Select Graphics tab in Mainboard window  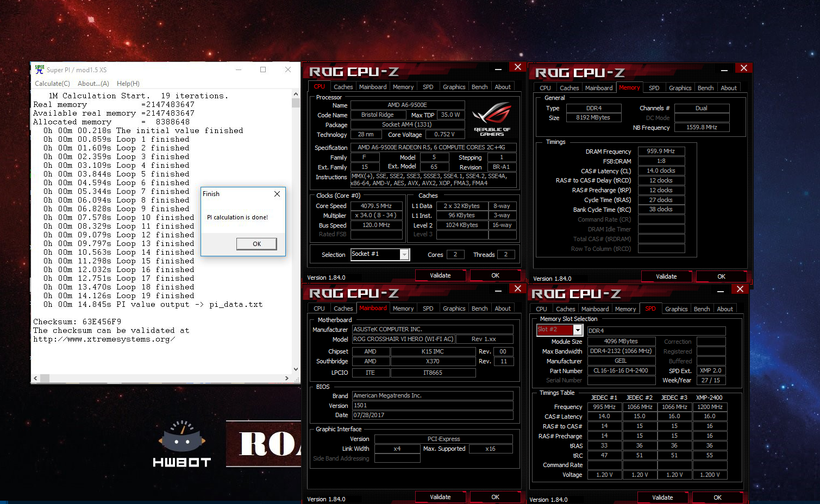coord(454,308)
